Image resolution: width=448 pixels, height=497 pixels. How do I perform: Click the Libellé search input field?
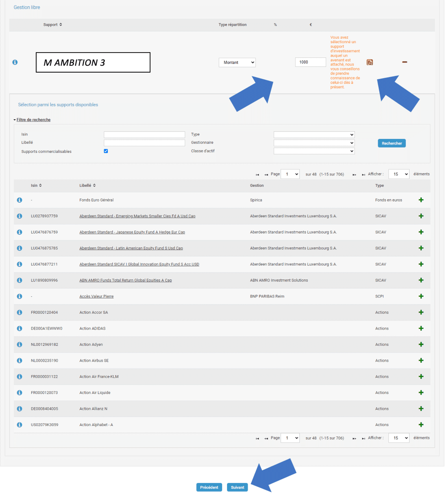(144, 143)
